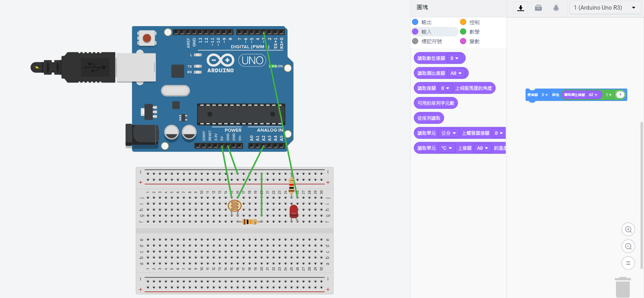Click the number 4 field in workspace block
This screenshot has width=644, height=298.
[x=620, y=94]
